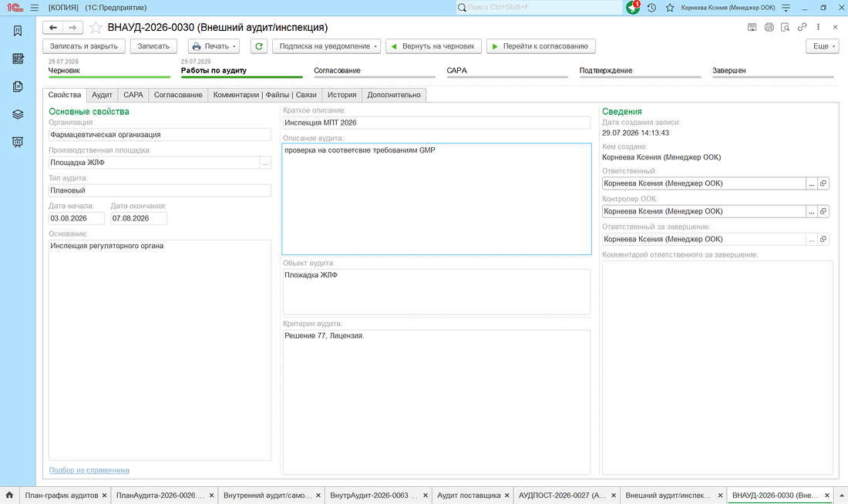Click the Организация field

[160, 135]
